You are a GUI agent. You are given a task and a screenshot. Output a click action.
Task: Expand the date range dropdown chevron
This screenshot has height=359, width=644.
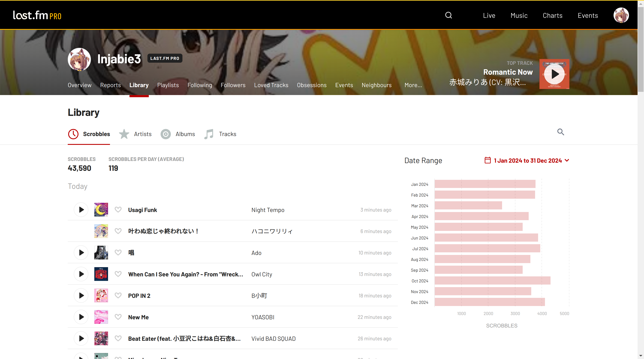click(x=567, y=160)
